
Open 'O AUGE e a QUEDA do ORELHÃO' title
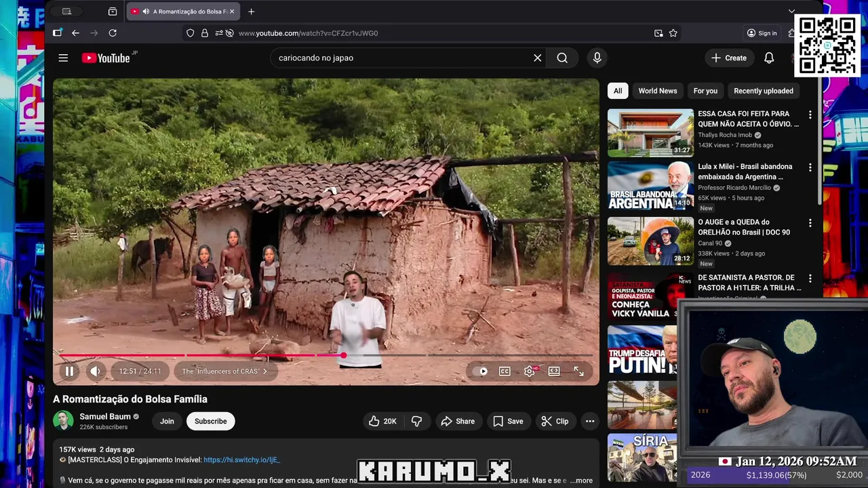tap(744, 227)
